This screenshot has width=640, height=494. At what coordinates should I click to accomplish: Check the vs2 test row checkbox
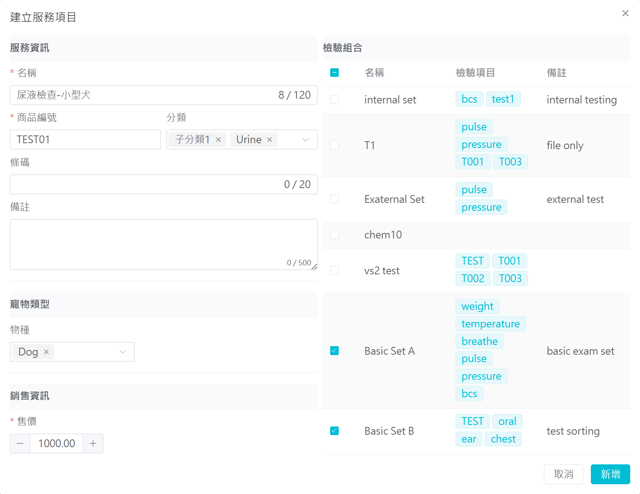pos(334,270)
